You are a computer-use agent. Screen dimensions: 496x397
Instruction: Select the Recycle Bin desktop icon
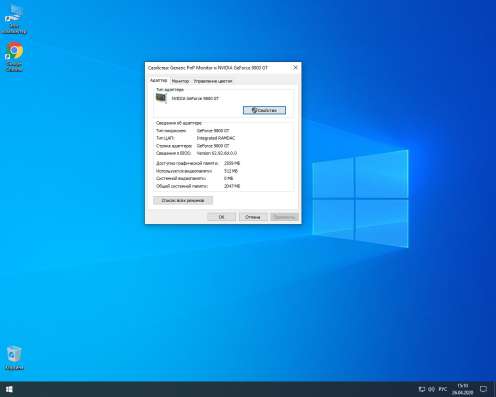pos(14,358)
